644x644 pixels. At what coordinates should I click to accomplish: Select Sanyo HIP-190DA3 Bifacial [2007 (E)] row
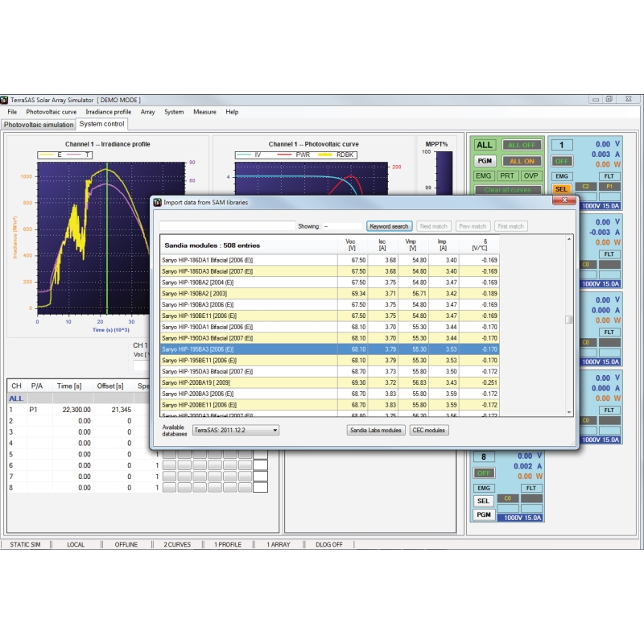(329, 338)
